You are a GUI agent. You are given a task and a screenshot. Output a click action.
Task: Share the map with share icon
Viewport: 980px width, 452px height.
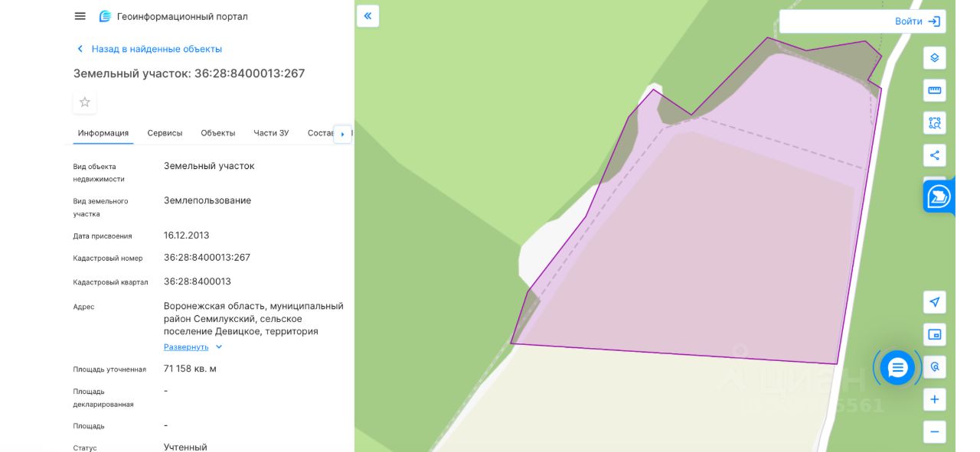point(934,155)
